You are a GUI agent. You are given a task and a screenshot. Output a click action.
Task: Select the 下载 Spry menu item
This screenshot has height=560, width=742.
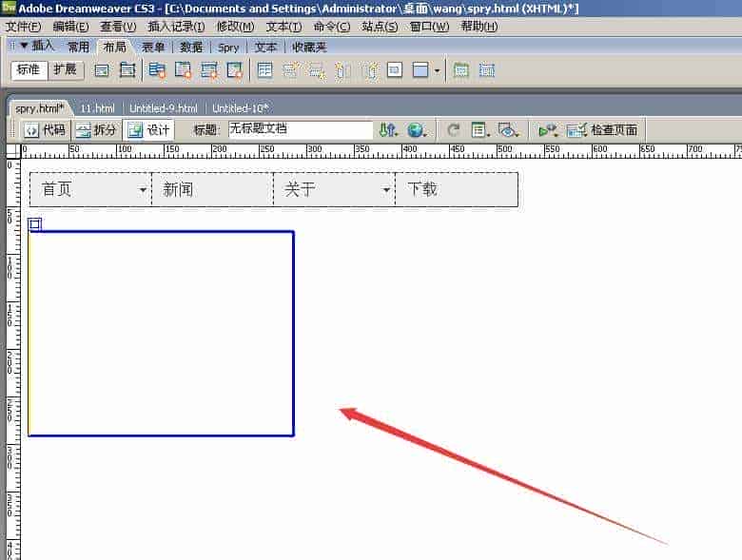click(x=457, y=189)
